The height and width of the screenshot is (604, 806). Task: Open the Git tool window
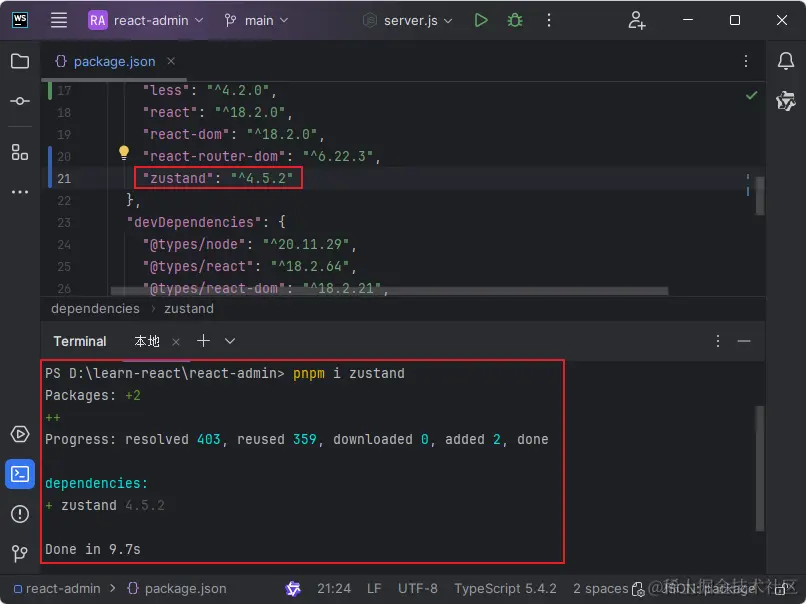[20, 553]
